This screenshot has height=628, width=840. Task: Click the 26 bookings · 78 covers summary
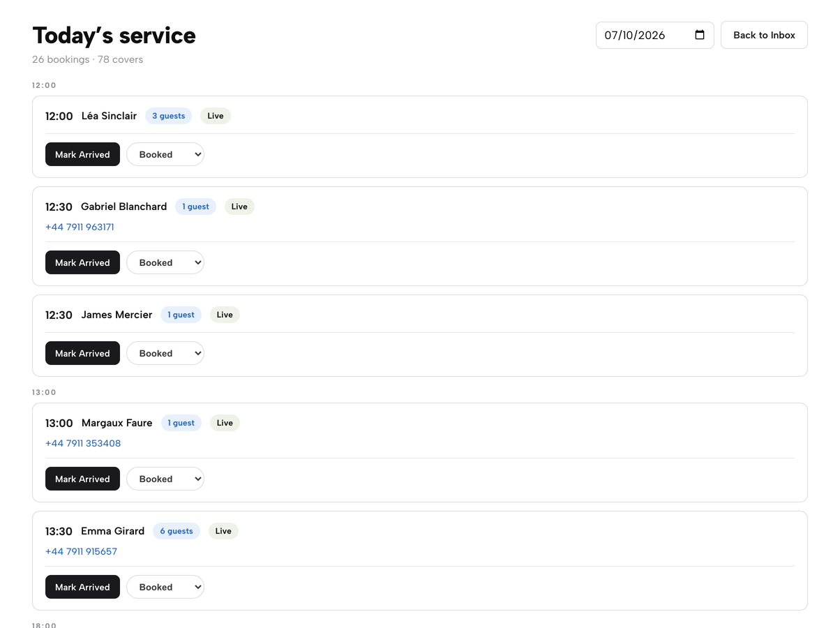[87, 59]
